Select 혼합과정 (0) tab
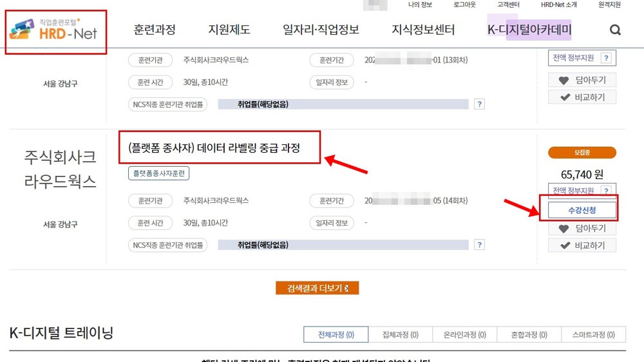Image resolution: width=644 pixels, height=362 pixels. pos(529,334)
